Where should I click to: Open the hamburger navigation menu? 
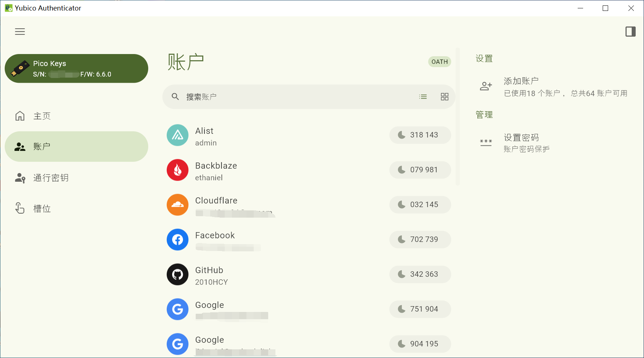point(20,32)
